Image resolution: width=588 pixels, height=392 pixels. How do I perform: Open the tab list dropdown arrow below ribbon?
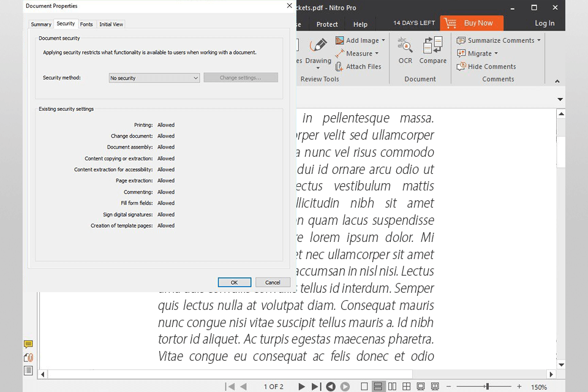[x=560, y=99]
